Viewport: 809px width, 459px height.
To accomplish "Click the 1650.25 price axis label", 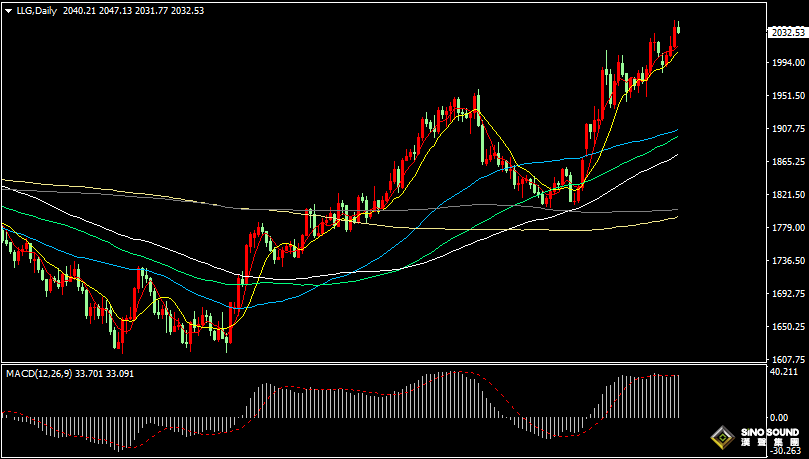I will click(788, 327).
